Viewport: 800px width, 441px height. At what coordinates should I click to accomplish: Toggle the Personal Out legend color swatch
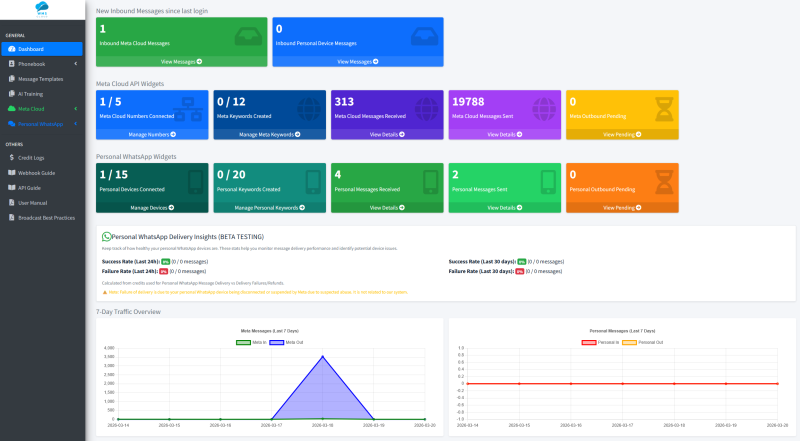click(630, 342)
